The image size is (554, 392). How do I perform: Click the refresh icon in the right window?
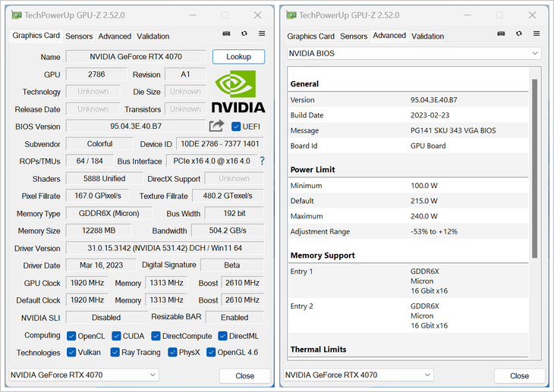click(x=518, y=33)
